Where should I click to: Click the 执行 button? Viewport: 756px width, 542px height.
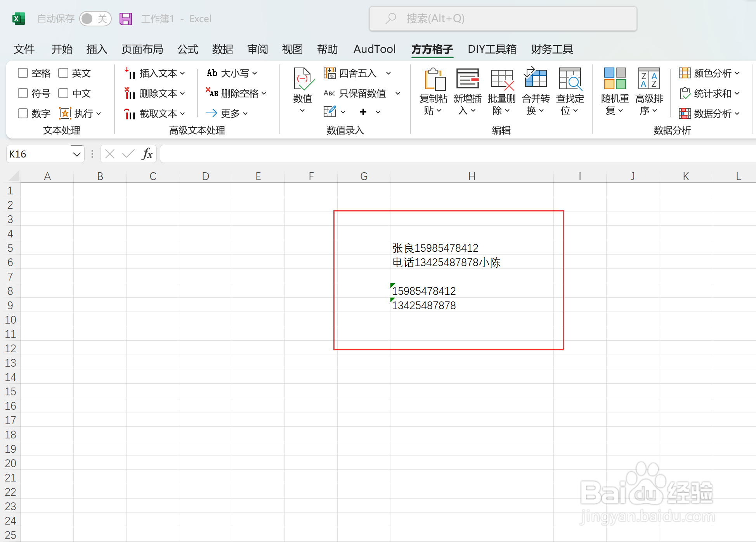point(80,113)
